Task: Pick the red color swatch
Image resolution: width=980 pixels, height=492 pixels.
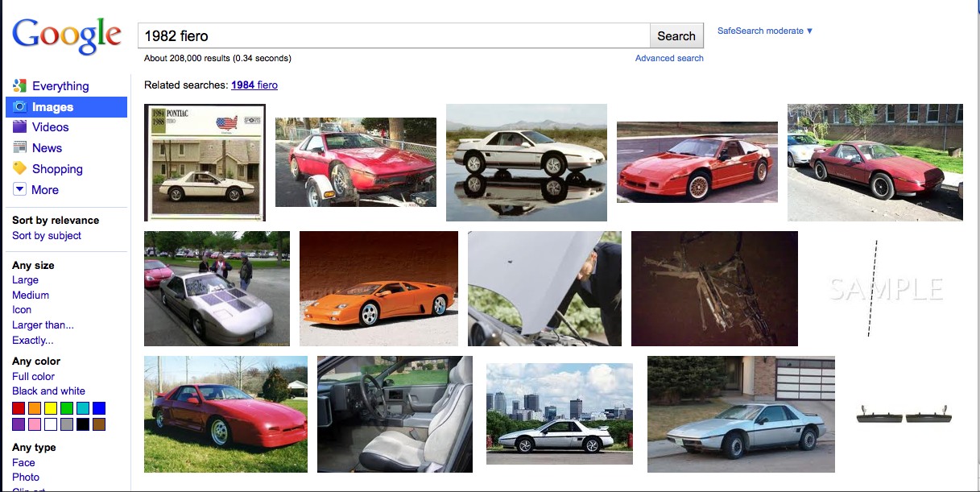Action: click(x=19, y=408)
